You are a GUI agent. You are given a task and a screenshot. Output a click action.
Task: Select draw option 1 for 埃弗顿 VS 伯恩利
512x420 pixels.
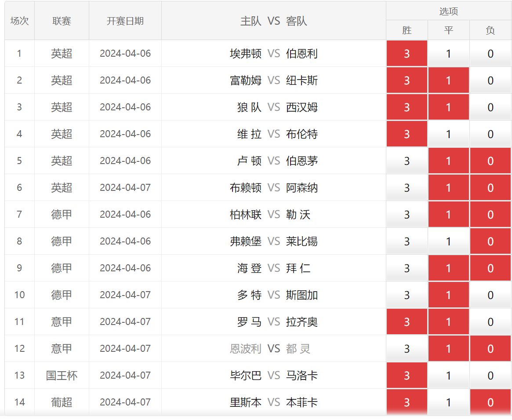click(x=448, y=53)
